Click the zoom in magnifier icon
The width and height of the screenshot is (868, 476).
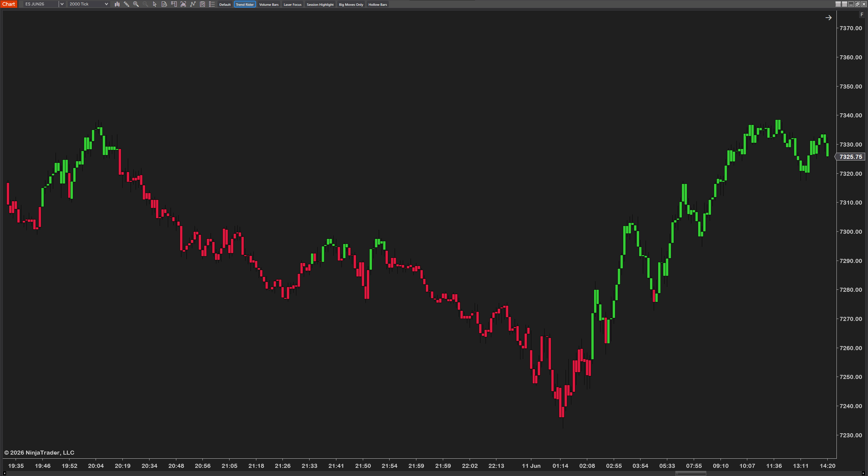[x=136, y=4]
